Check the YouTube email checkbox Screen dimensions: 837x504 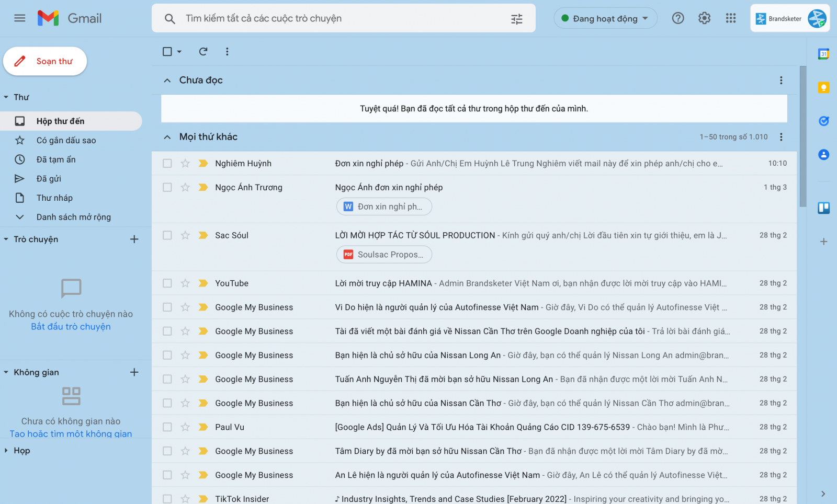(x=167, y=283)
